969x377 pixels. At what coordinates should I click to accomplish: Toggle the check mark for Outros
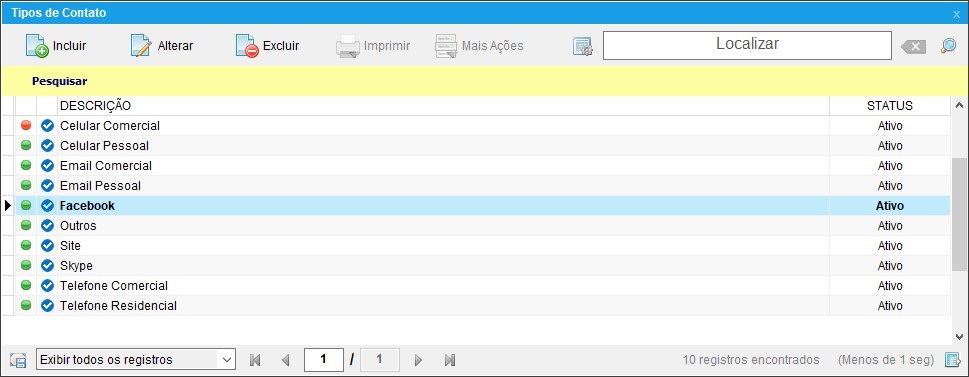(48, 226)
